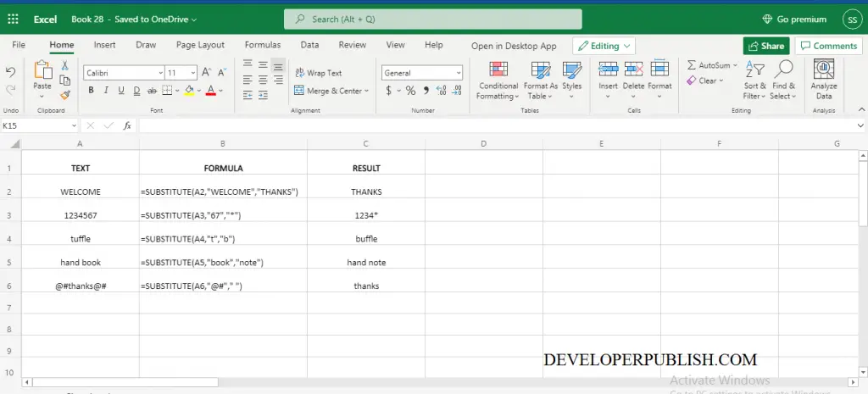Apply the red font color
The width and height of the screenshot is (868, 394).
[x=210, y=90]
